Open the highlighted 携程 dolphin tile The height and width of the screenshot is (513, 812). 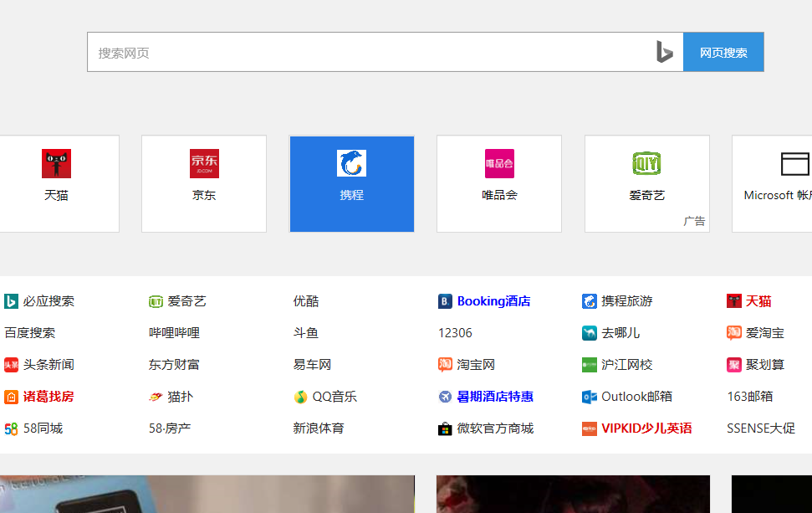(x=351, y=184)
